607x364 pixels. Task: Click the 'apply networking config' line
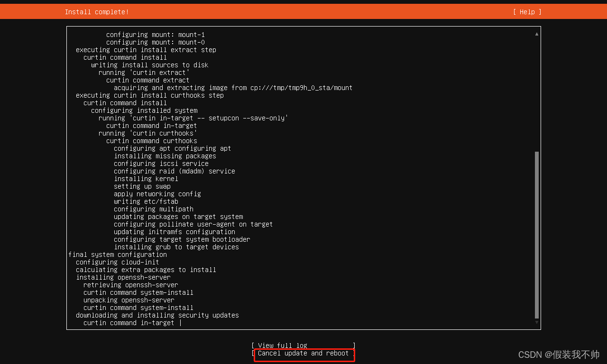[157, 194]
